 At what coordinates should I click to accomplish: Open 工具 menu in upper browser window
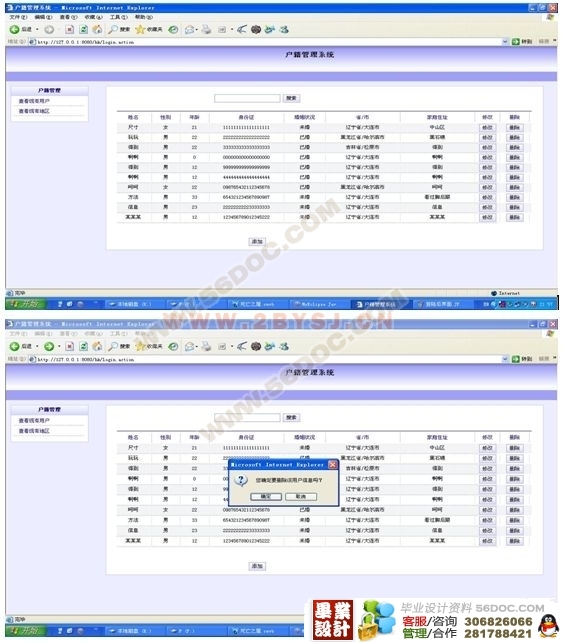click(118, 17)
